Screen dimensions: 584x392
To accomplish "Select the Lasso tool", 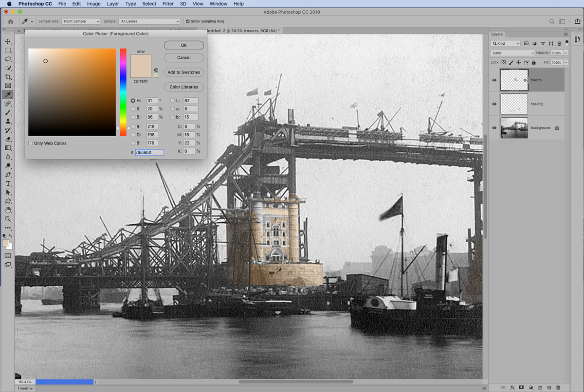I will point(8,59).
